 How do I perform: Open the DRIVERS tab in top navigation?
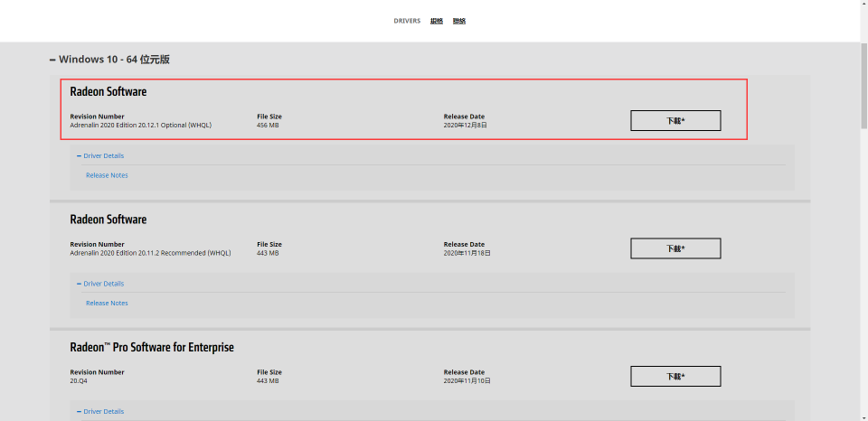tap(407, 21)
